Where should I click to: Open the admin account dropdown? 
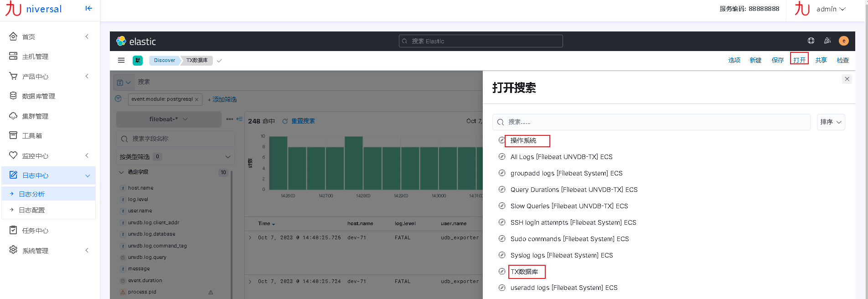click(831, 9)
